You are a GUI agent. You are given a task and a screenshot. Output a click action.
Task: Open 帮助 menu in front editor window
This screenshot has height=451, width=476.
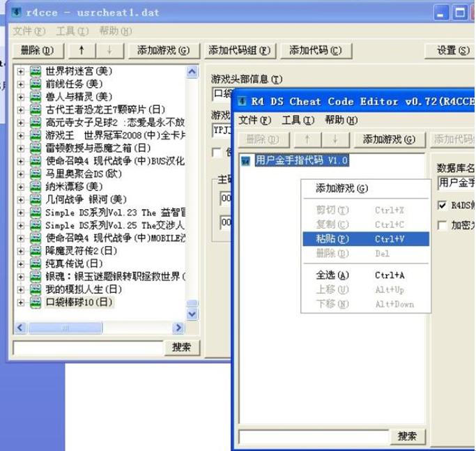click(x=341, y=121)
